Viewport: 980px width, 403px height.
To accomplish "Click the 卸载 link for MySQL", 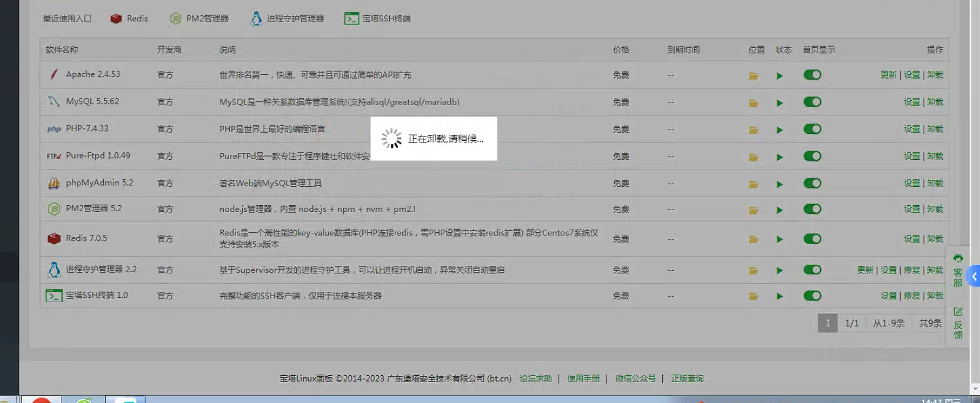I will coord(935,102).
